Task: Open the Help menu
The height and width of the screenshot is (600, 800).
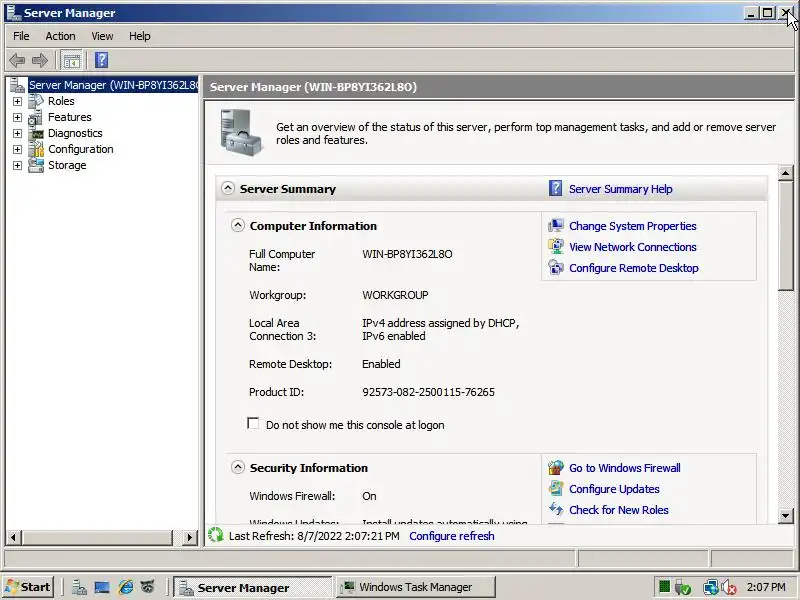Action: click(x=139, y=36)
